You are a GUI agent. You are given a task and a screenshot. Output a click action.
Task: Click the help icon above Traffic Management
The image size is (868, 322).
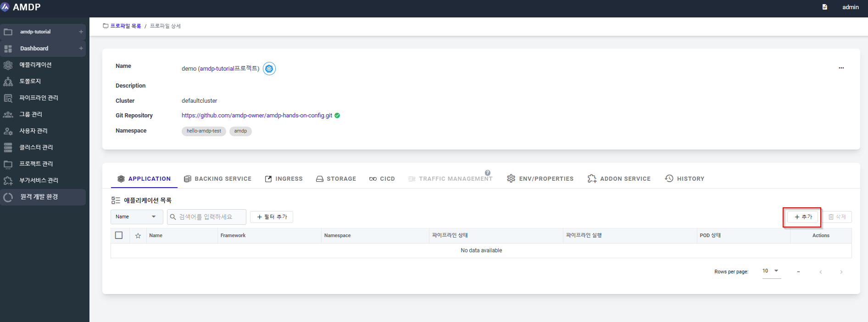[x=488, y=173]
